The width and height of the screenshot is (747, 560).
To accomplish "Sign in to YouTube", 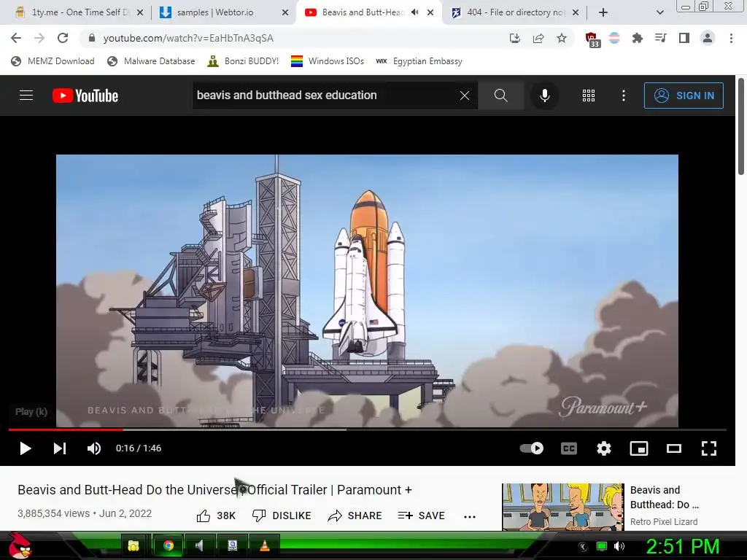I will click(684, 96).
